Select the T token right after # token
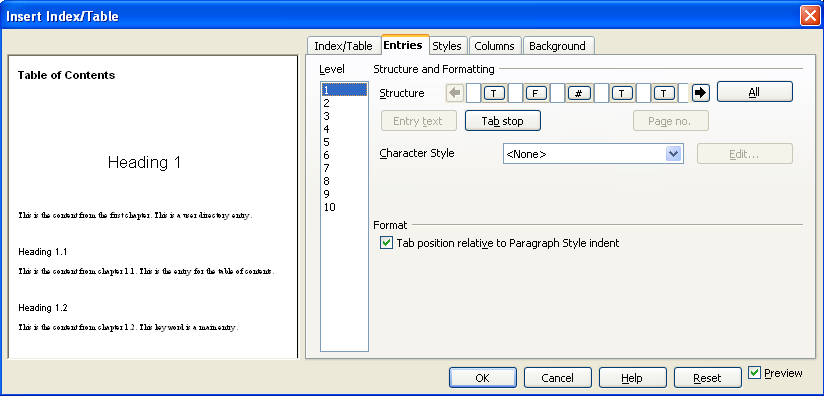This screenshot has width=824, height=396. tap(622, 93)
